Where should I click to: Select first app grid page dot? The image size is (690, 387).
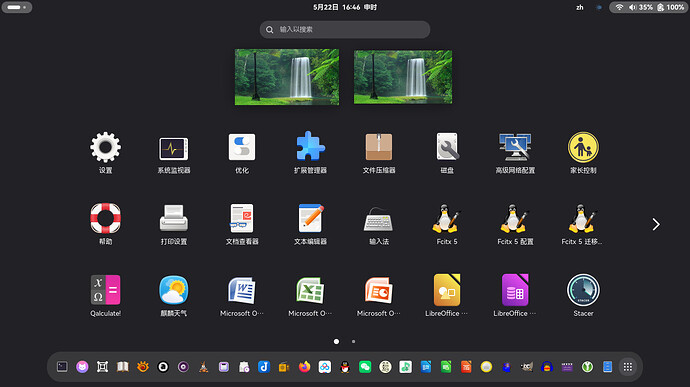pyautogui.click(x=336, y=341)
